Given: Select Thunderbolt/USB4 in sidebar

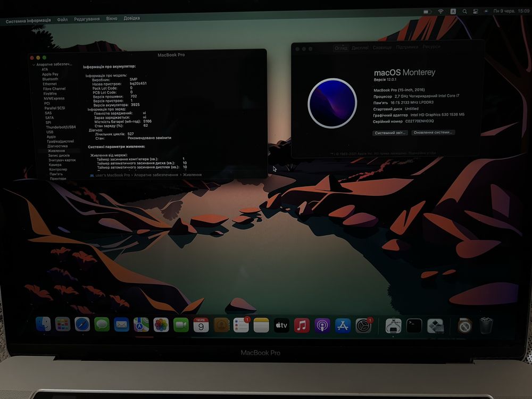Looking at the screenshot, I should [61, 127].
